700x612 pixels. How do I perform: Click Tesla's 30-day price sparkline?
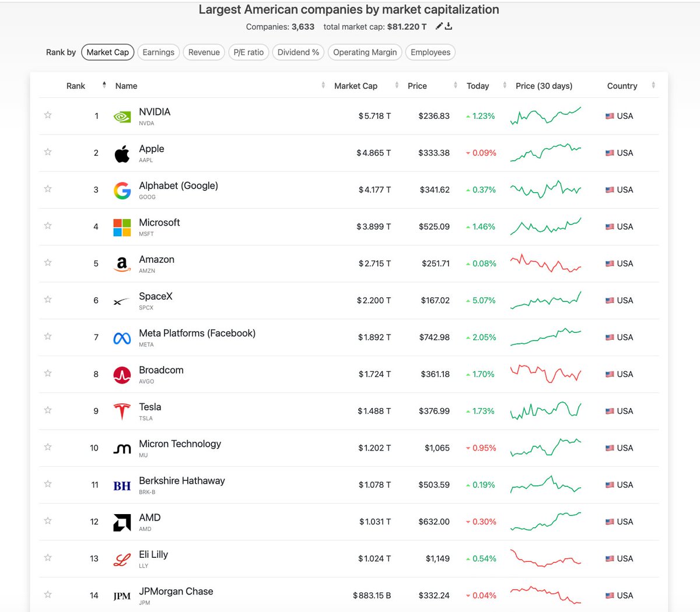click(x=545, y=410)
